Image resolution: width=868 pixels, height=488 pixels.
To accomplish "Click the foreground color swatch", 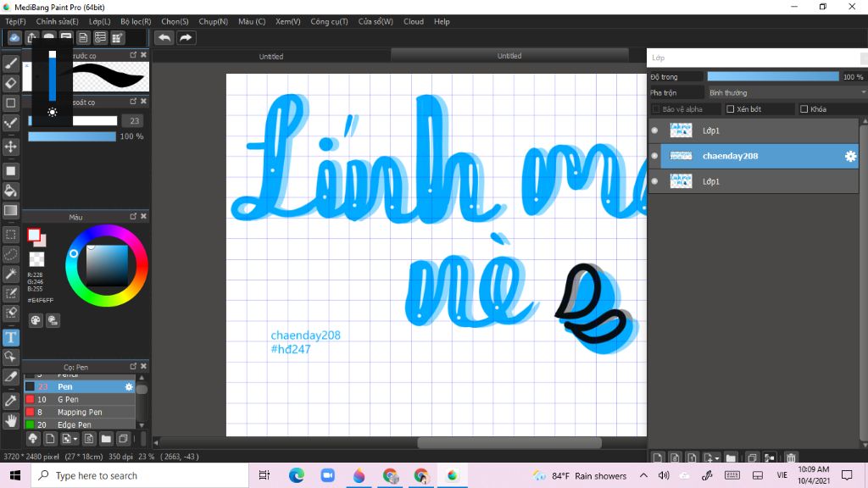I will click(x=34, y=236).
